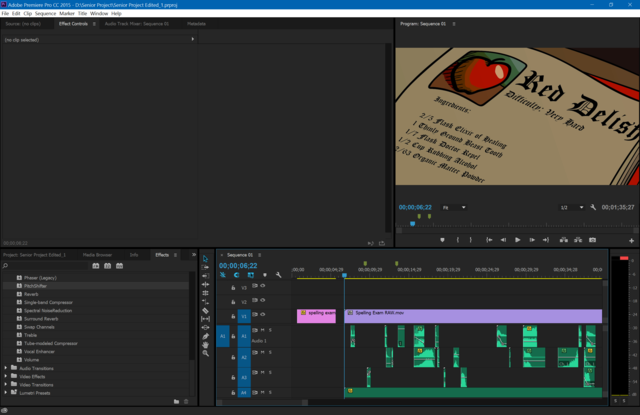Screen dimensions: 640x415
Task: Mute audio track A3
Action: (262, 373)
